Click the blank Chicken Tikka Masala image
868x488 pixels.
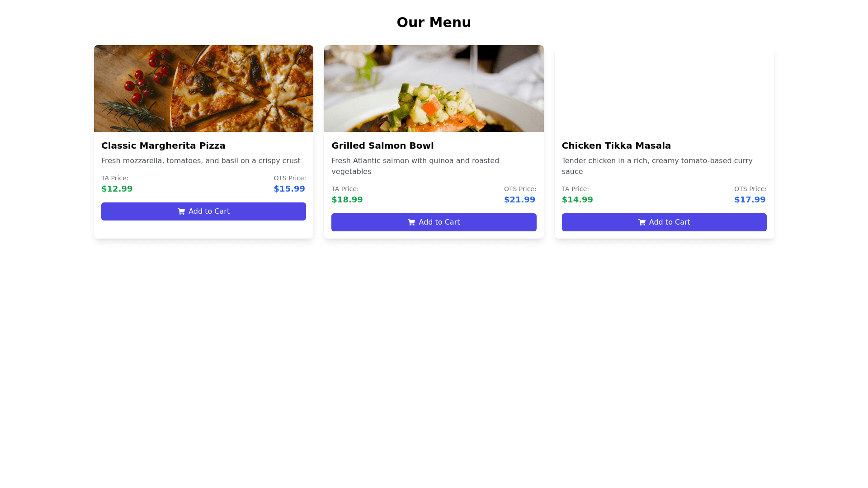click(664, 89)
